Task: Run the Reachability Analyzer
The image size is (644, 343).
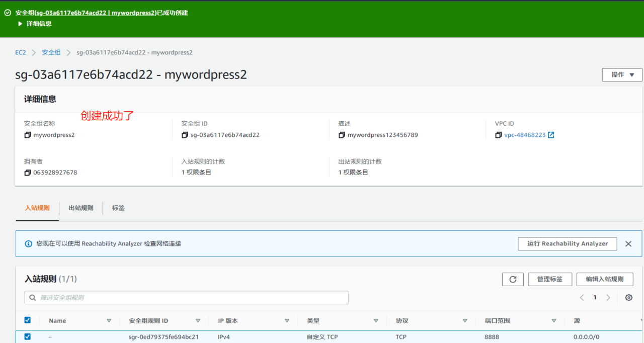Action: click(567, 243)
